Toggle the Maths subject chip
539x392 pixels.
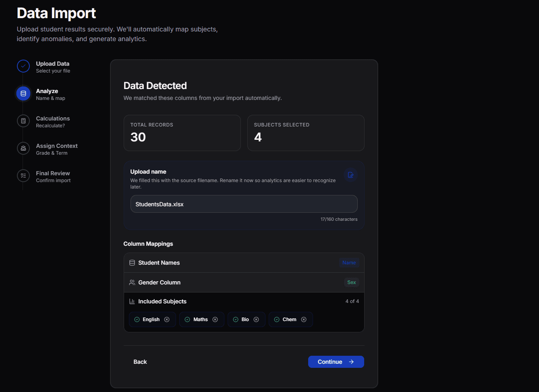tap(202, 319)
